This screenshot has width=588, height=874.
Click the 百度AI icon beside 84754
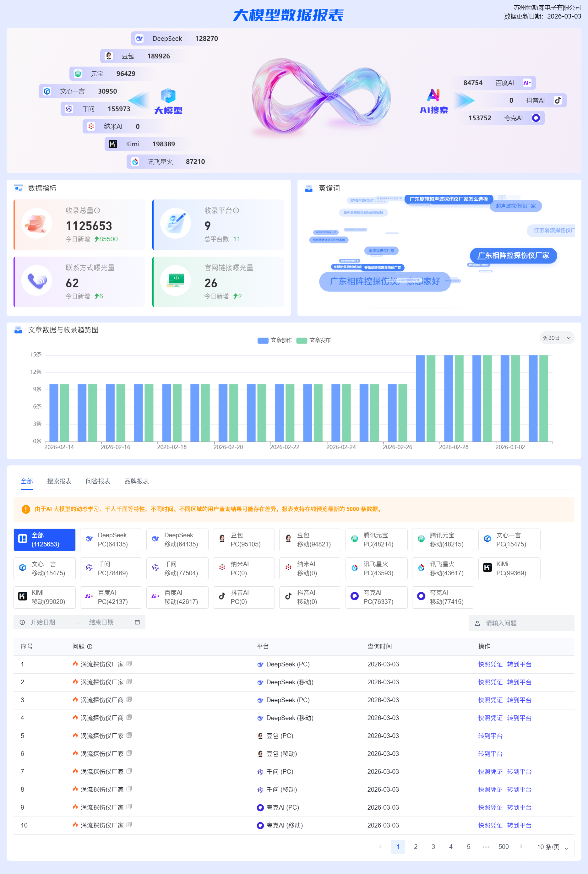click(x=527, y=83)
